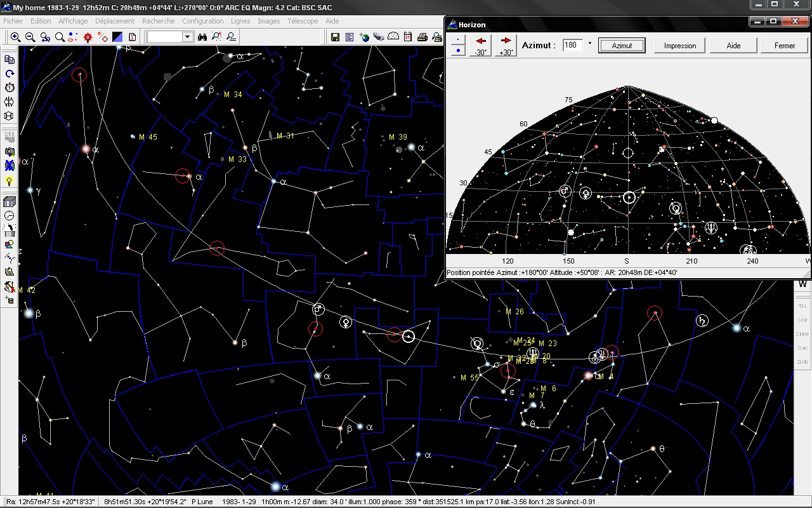Viewport: 812px width, 508px height.
Task: Click the text list document icon
Action: click(350, 37)
